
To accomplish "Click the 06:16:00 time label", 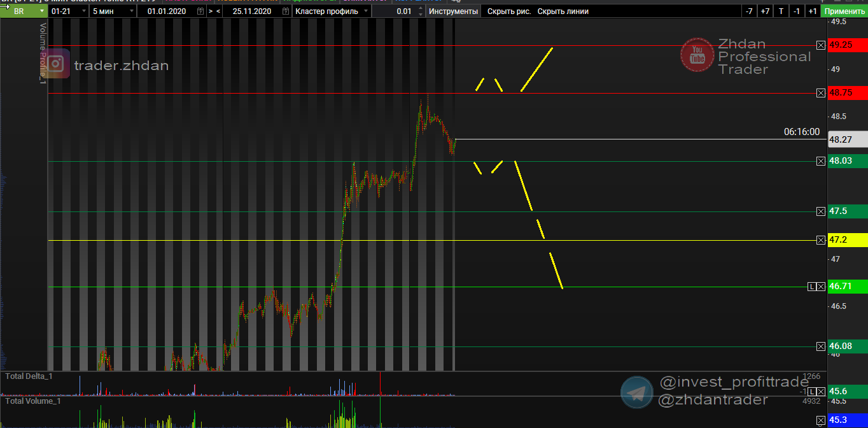I will pos(802,132).
